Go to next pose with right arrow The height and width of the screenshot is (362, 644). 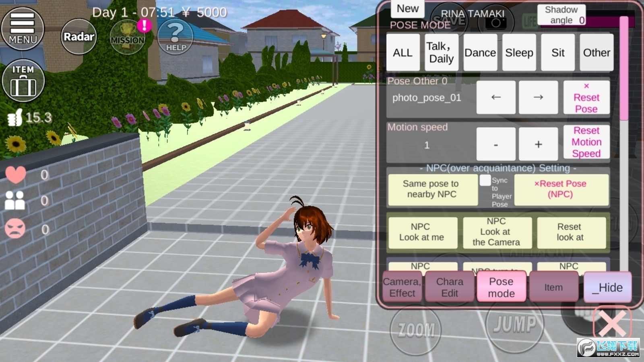[x=539, y=97]
